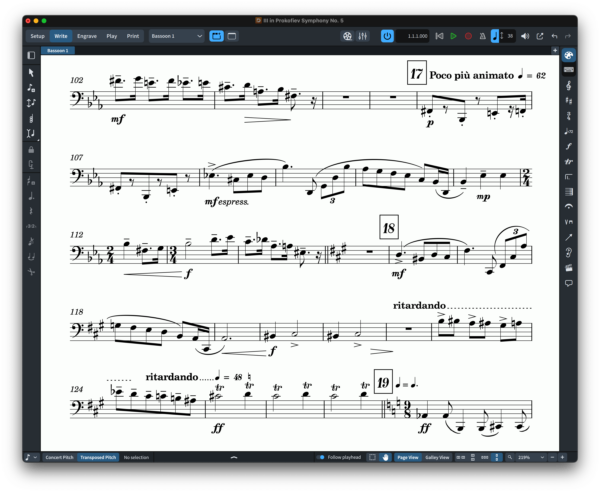Select Concert Pitch in status bar
Screen dimensions: 600x492
click(59, 457)
